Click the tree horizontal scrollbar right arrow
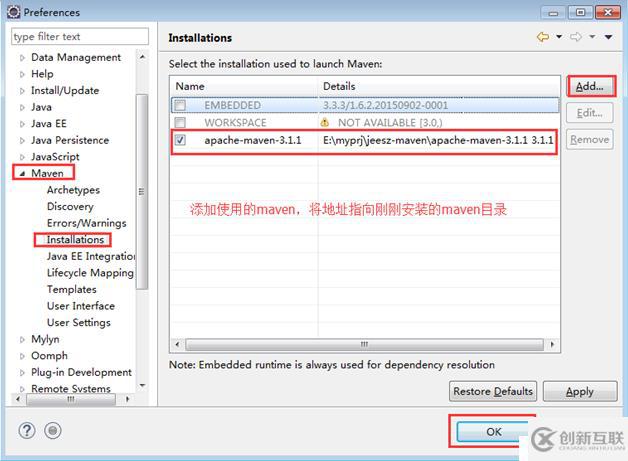This screenshot has height=461, width=628. point(128,399)
